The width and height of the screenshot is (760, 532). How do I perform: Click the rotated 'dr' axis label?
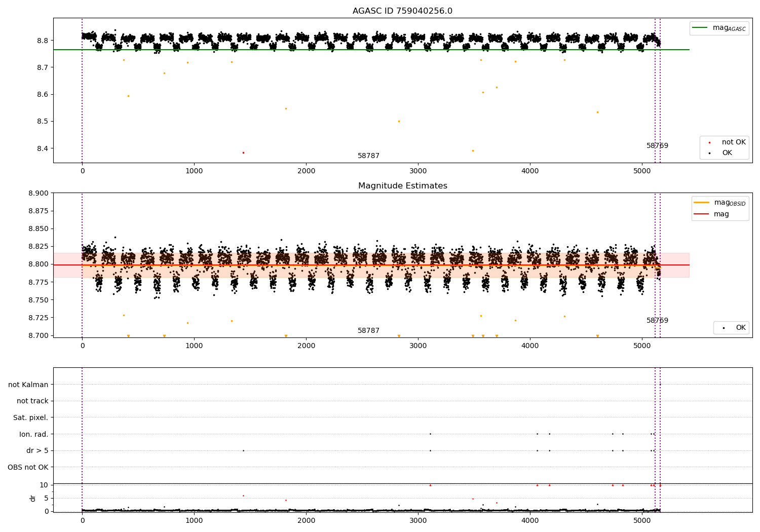33,498
